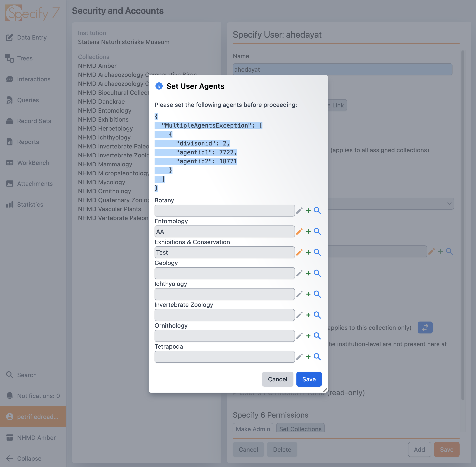Click the blue collection switch arrows button
The width and height of the screenshot is (476, 467).
point(425,327)
